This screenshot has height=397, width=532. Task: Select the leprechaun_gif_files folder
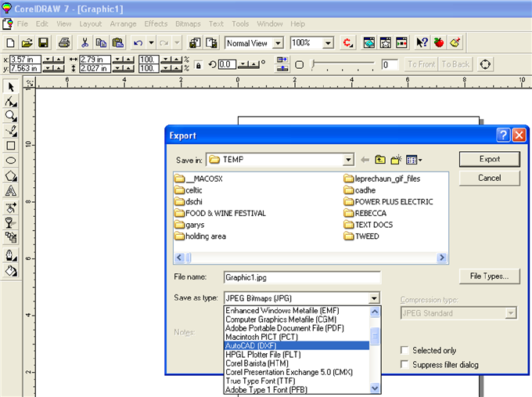click(382, 179)
